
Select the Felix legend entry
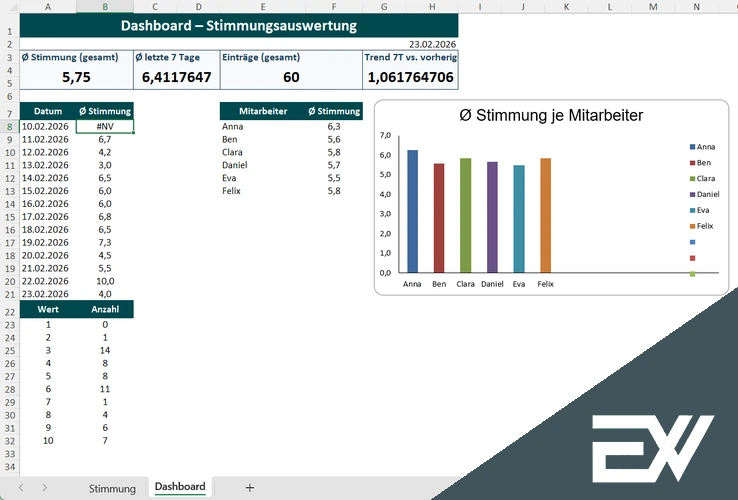point(701,226)
